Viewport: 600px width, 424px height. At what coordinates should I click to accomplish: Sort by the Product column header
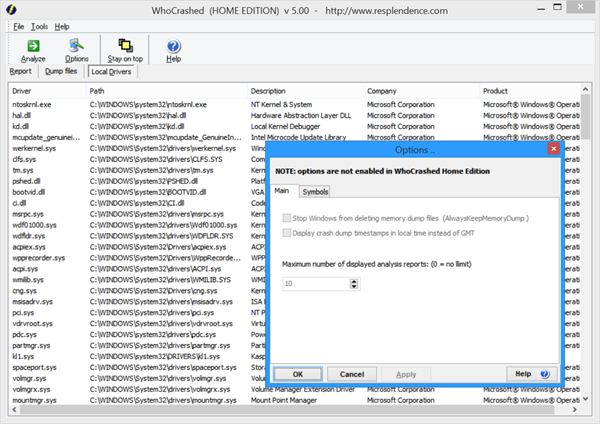tap(530, 91)
